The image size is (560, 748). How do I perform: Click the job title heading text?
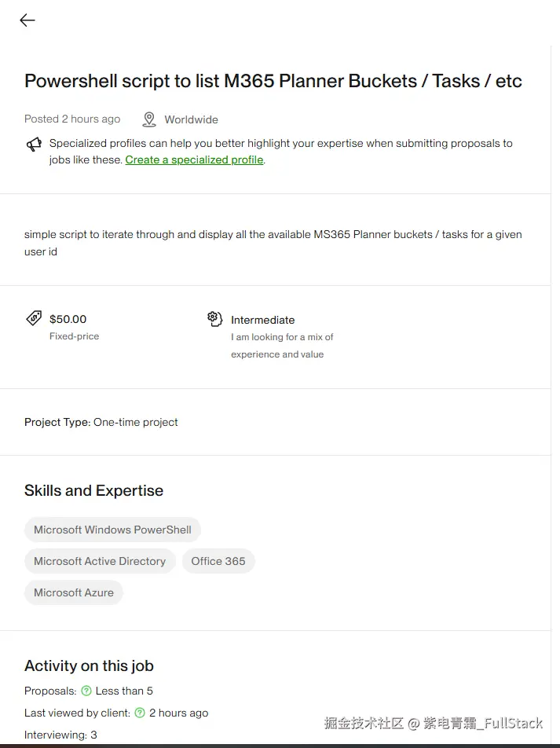(x=273, y=81)
